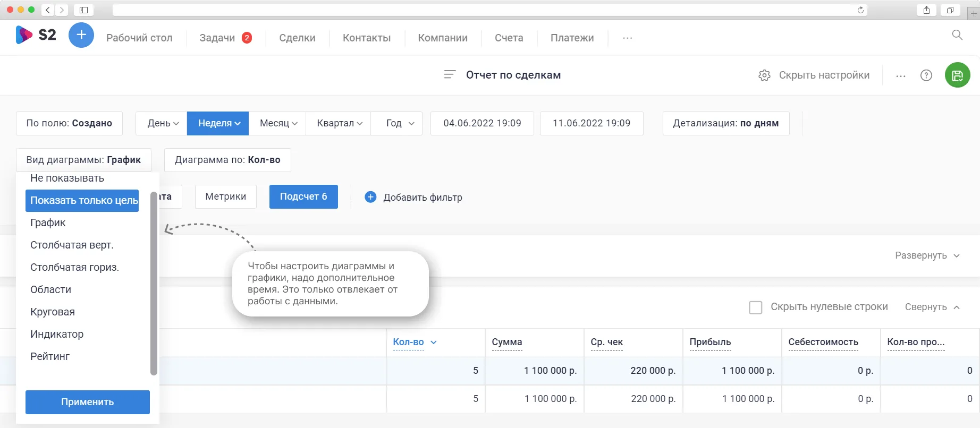Open the Детализация: по дням selector
This screenshot has height=428, width=980.
[726, 123]
